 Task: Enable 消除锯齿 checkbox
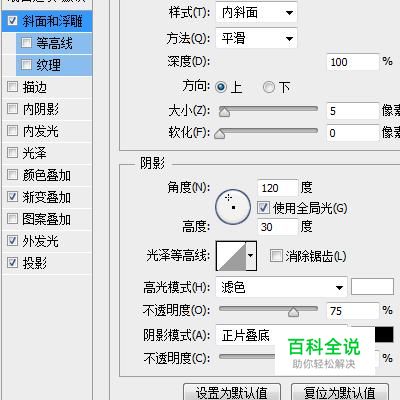[x=276, y=256]
